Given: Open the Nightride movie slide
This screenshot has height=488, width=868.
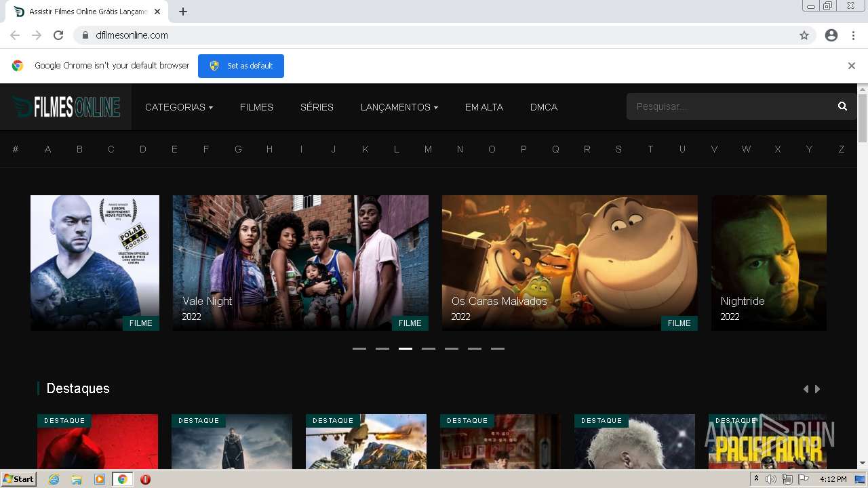Looking at the screenshot, I should 769,263.
